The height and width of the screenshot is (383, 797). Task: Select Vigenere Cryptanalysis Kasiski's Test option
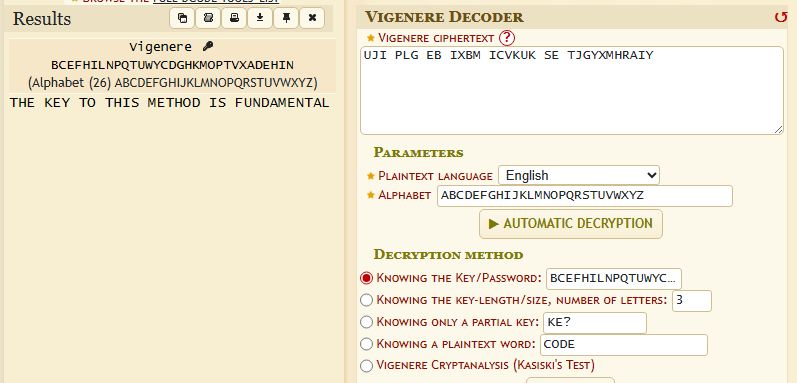366,365
